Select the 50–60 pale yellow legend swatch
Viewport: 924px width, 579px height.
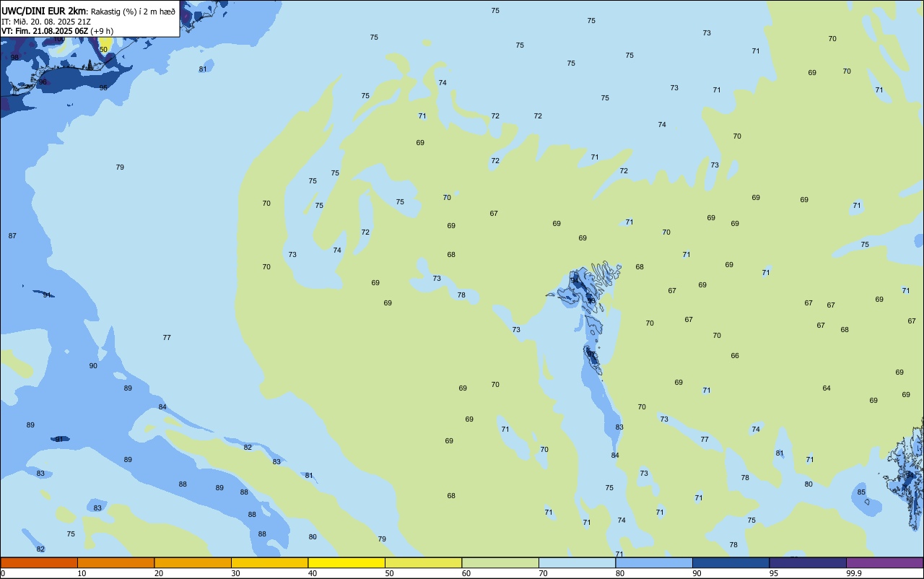[423, 562]
